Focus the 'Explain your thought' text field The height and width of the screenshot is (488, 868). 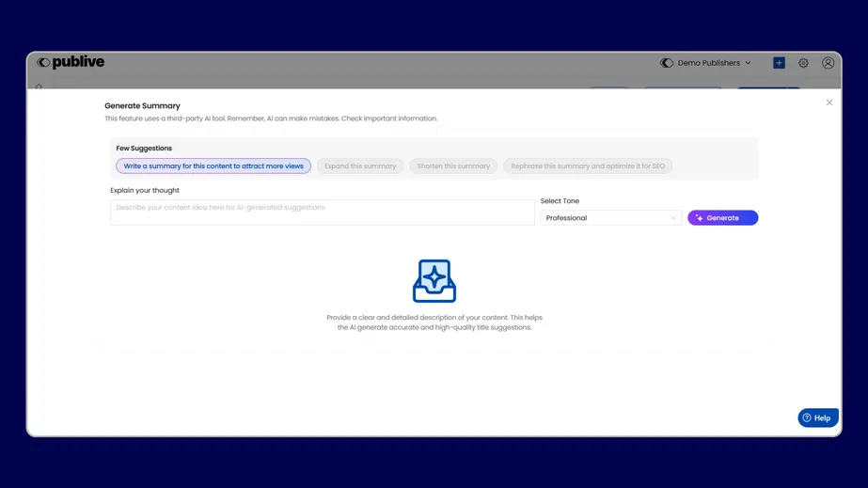pos(322,213)
